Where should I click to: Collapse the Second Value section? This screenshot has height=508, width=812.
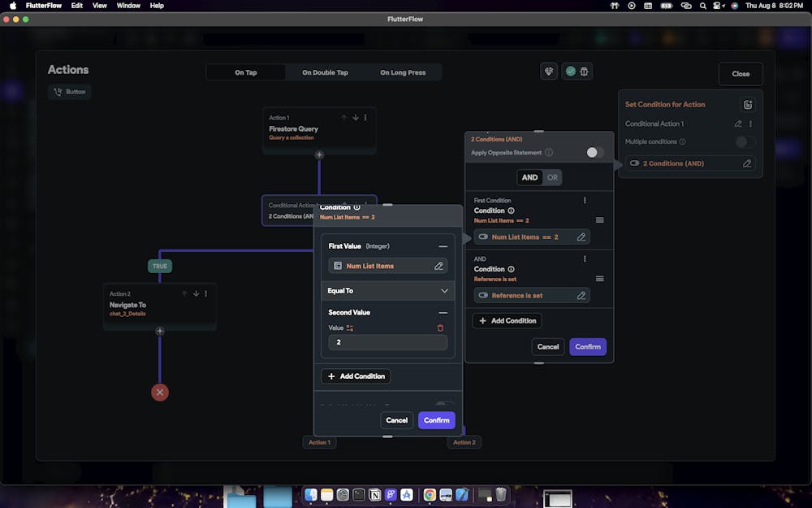pos(443,313)
